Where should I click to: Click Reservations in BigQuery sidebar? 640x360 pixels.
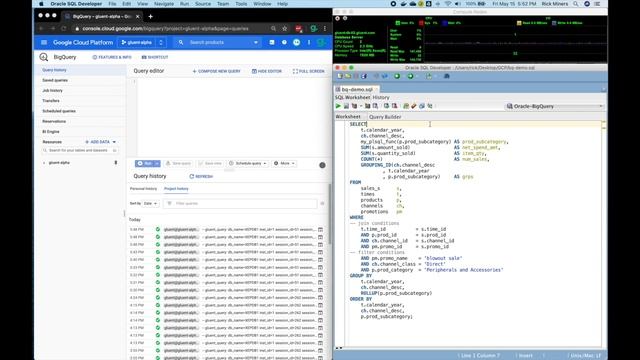point(54,121)
